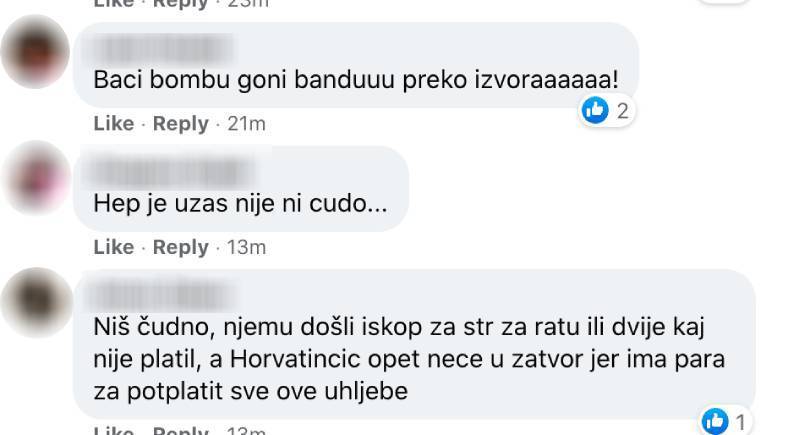Click the Horvatincic comment text bubble
This screenshot has height=435, width=810.
click(414, 344)
